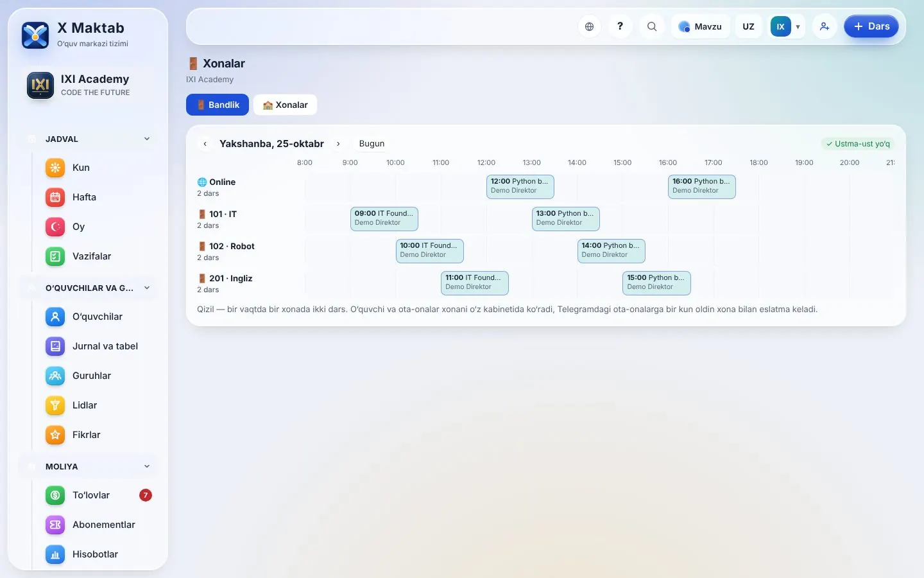This screenshot has width=924, height=578.
Task: Open the Oy month icon
Action: [55, 227]
